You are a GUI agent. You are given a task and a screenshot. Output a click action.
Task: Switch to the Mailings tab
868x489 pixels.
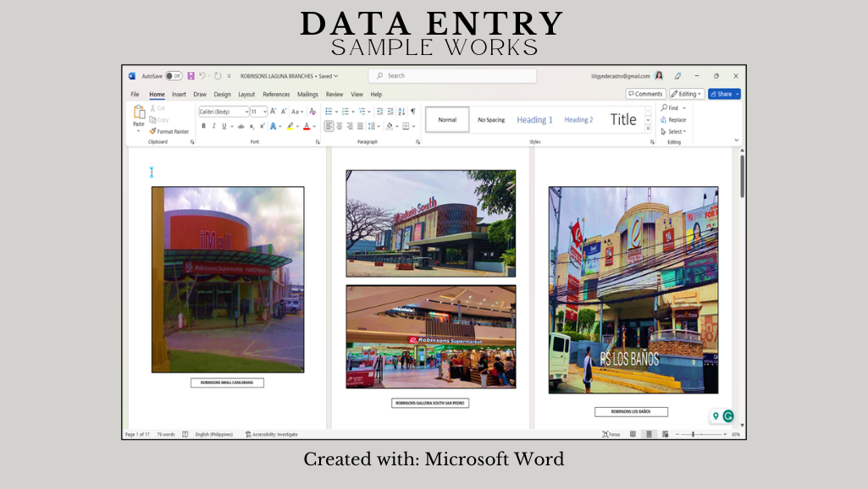(x=307, y=95)
